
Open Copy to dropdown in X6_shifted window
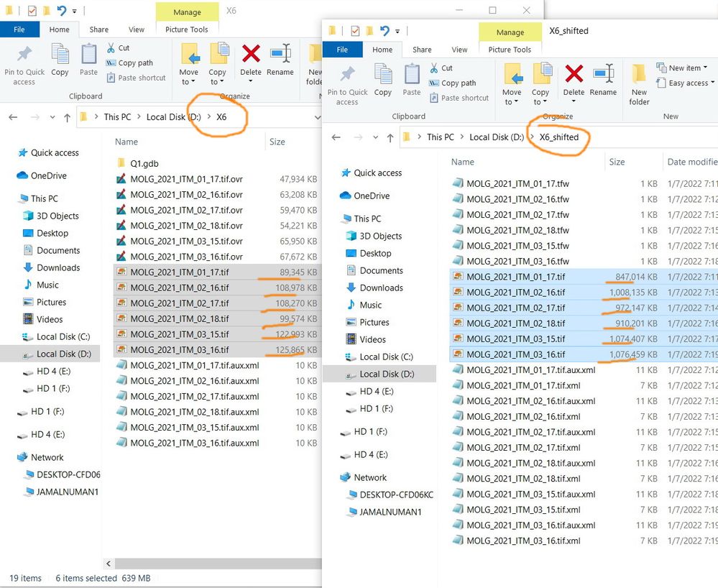(540, 84)
